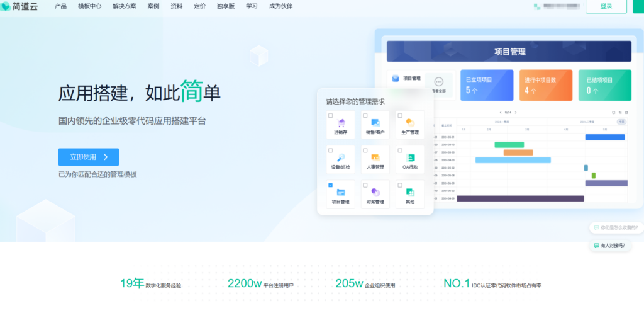Click the 有人对接吗? chat prompt

609,246
